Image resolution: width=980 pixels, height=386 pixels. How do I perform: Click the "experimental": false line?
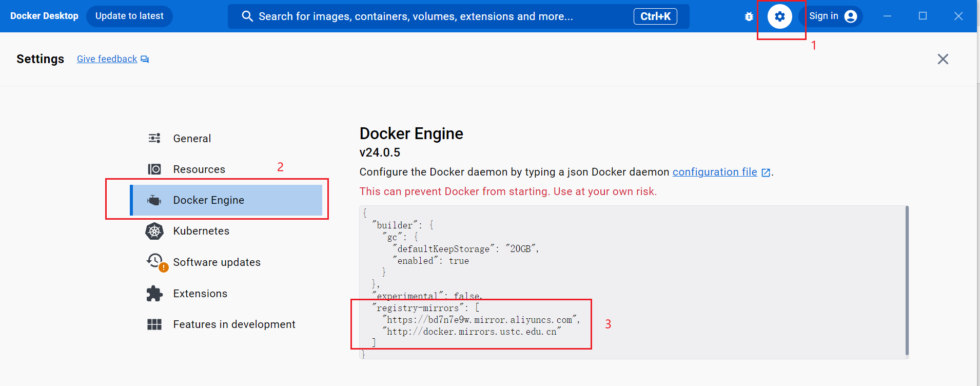[x=427, y=296]
